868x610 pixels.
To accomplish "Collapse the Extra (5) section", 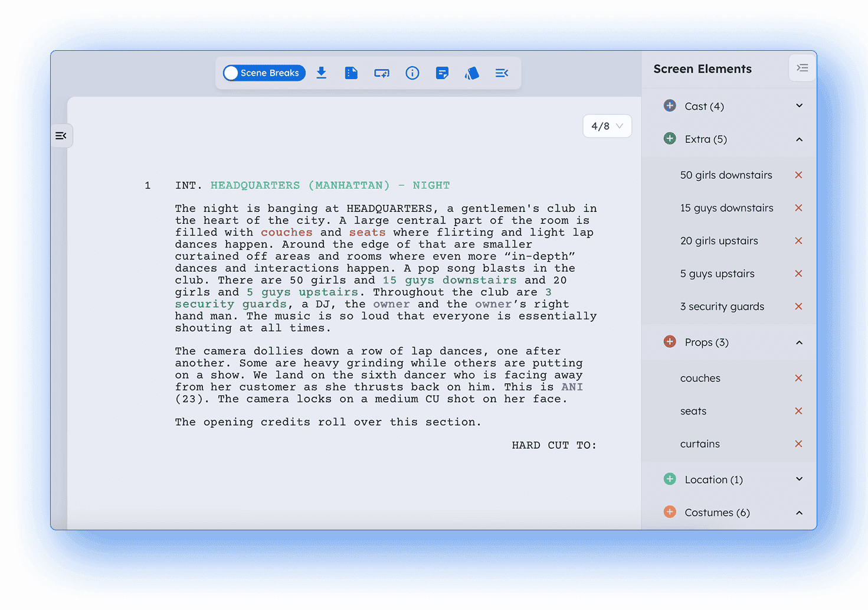I will pos(799,139).
